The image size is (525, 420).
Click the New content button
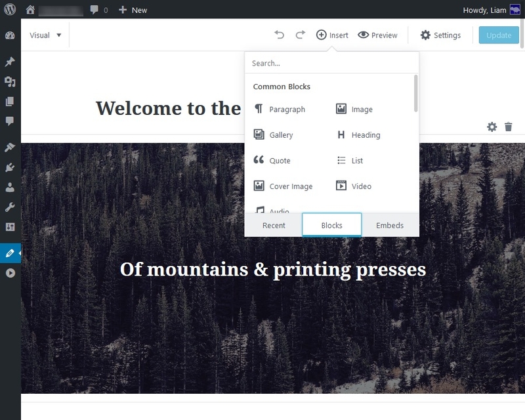[x=133, y=10]
